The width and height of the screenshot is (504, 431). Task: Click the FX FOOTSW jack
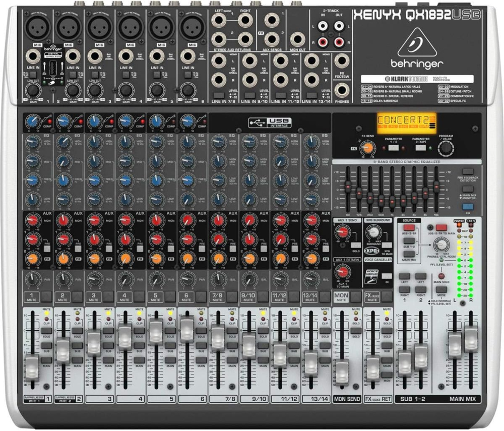342,61
